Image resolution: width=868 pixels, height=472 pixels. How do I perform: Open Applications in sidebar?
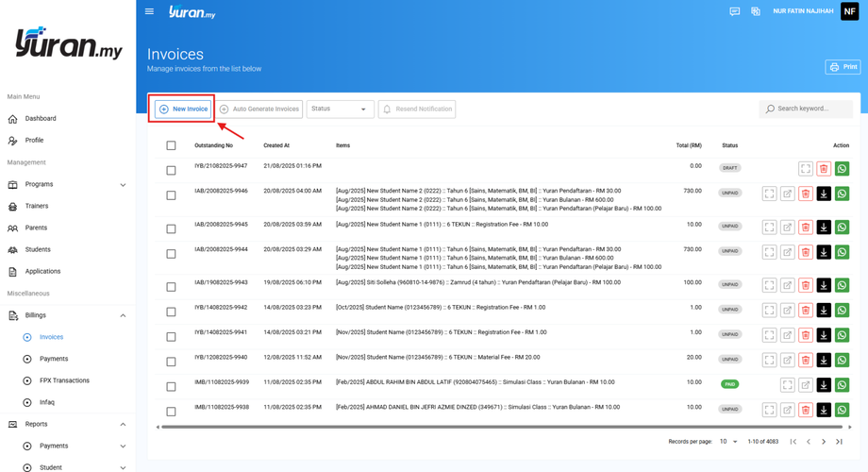42,272
